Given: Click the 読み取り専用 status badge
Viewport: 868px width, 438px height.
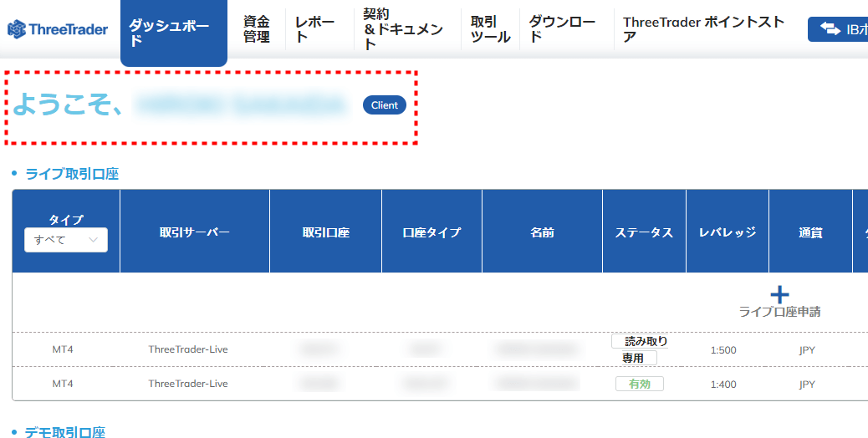Looking at the screenshot, I should tap(640, 349).
